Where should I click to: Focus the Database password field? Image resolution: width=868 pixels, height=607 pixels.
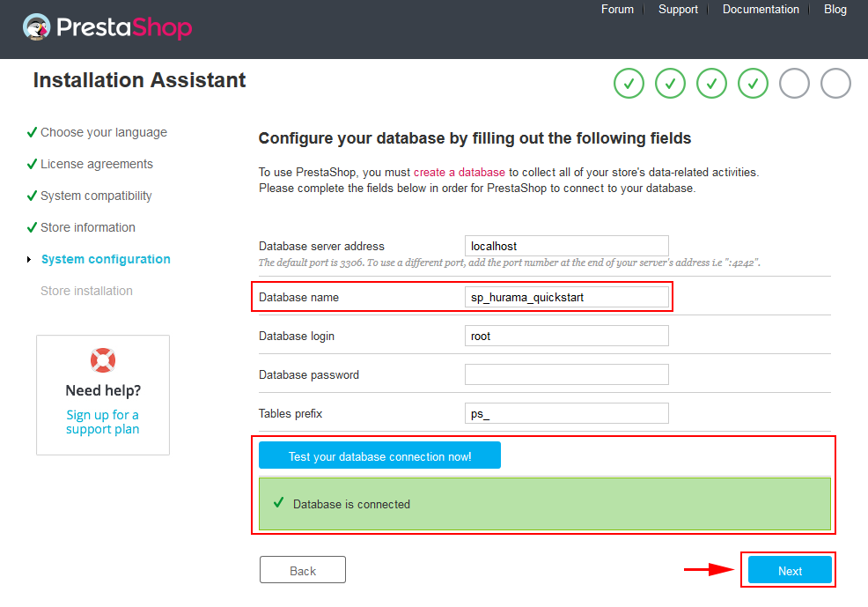(x=566, y=374)
